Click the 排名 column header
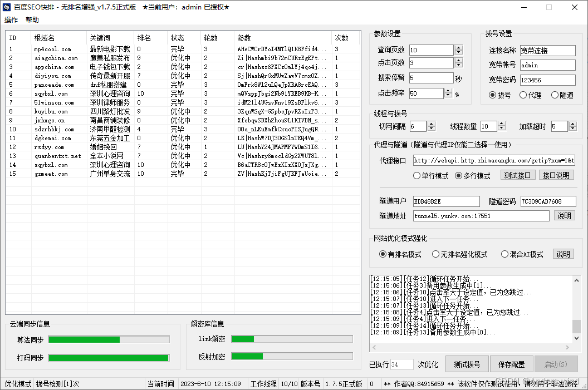Viewport: 588px width, 390px height. (151, 38)
